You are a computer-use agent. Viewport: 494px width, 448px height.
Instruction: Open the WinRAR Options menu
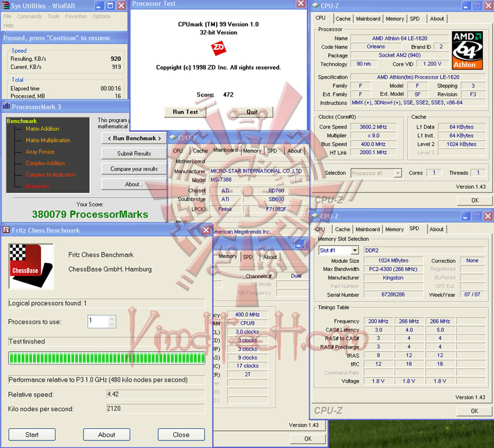[102, 16]
